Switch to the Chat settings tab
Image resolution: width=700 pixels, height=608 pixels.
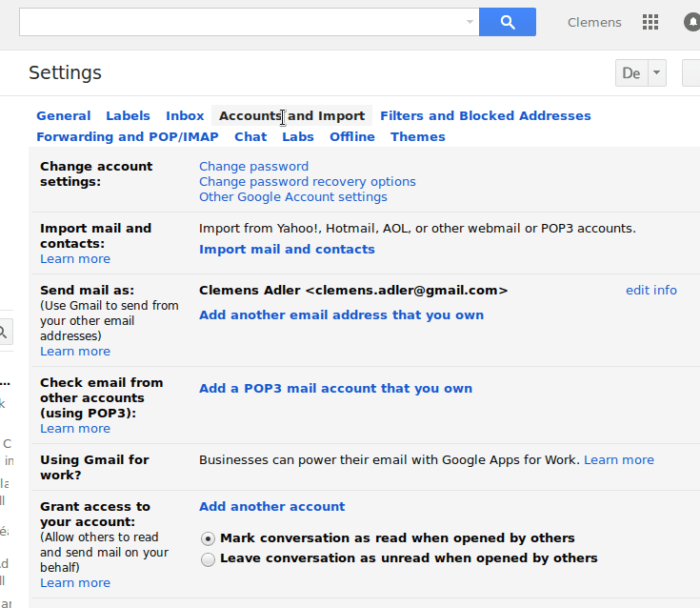[x=250, y=136]
